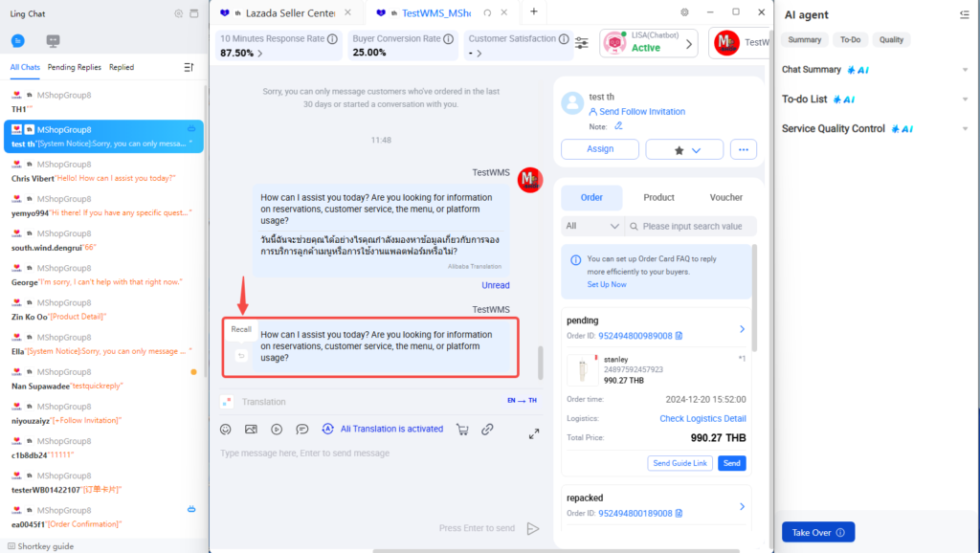Select the All Chats tab
The image size is (980, 553).
point(25,68)
